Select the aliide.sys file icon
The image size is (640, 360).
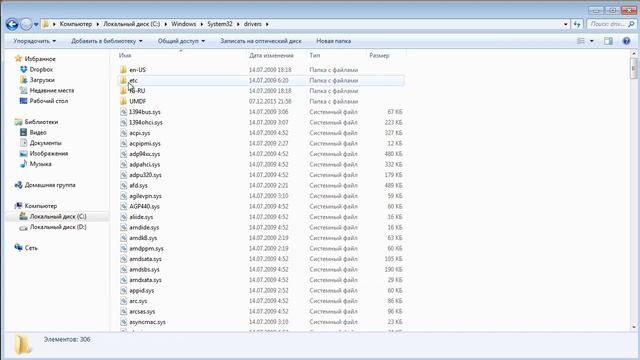(124, 217)
